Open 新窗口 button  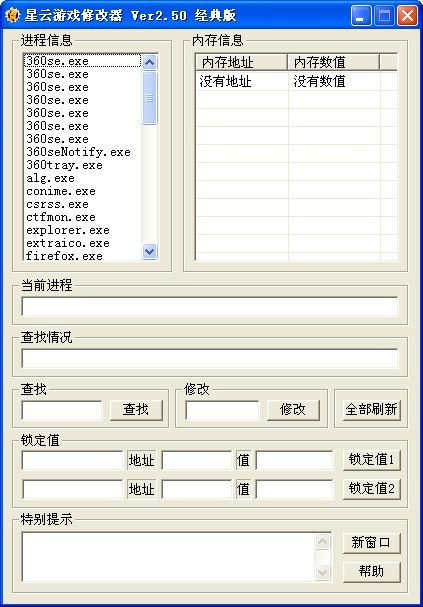pyautogui.click(x=371, y=543)
